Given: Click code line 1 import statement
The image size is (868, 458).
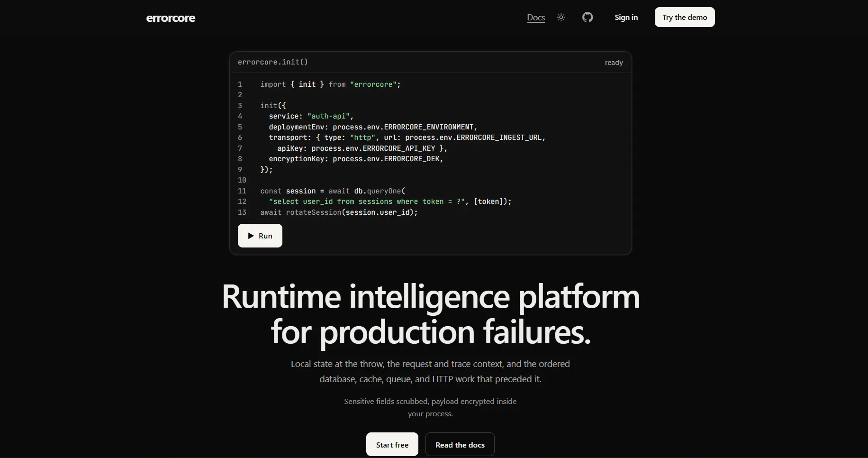Looking at the screenshot, I should point(330,84).
